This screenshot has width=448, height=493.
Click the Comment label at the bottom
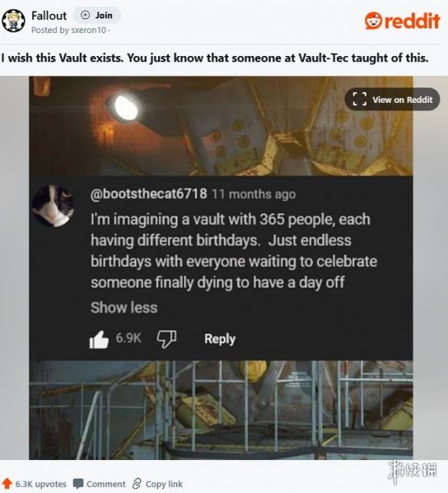coord(106,485)
